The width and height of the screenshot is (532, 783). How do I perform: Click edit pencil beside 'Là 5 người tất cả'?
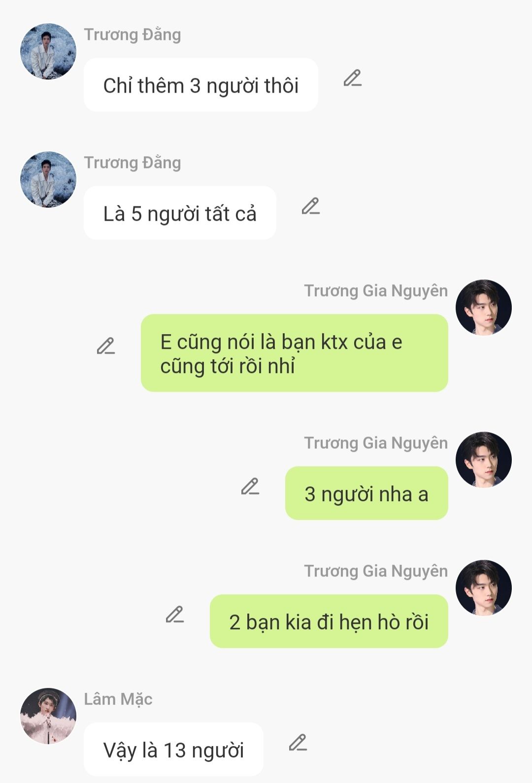pyautogui.click(x=311, y=206)
